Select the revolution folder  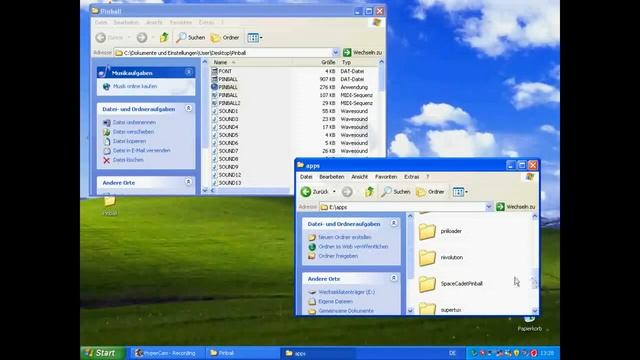click(x=440, y=258)
